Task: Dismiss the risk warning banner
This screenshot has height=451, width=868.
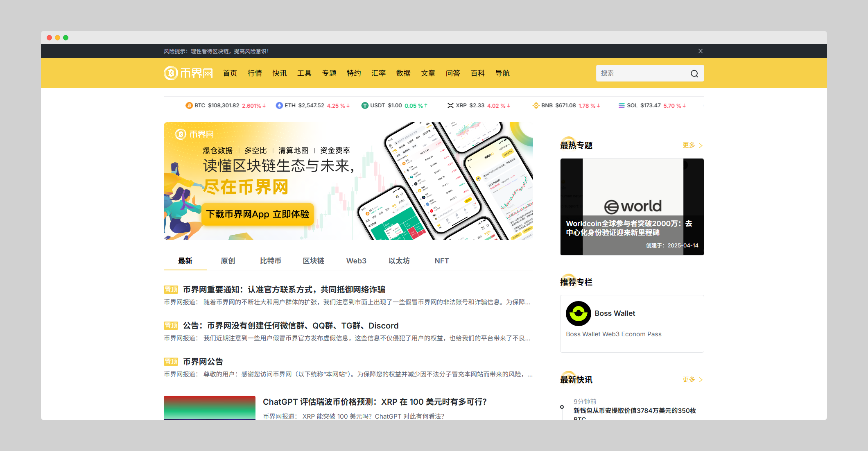Action: tap(700, 51)
